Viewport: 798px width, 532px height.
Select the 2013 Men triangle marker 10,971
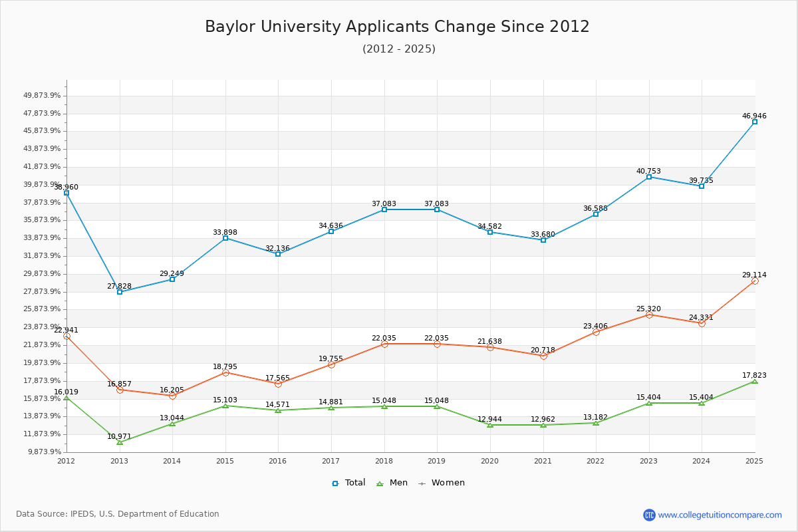120,442
